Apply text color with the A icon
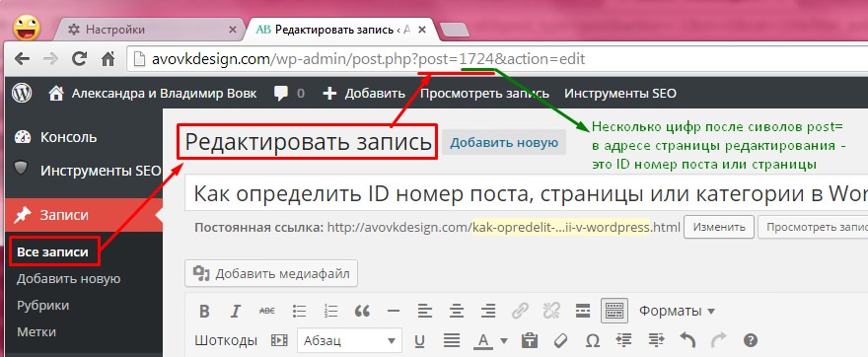 pyautogui.click(x=483, y=340)
